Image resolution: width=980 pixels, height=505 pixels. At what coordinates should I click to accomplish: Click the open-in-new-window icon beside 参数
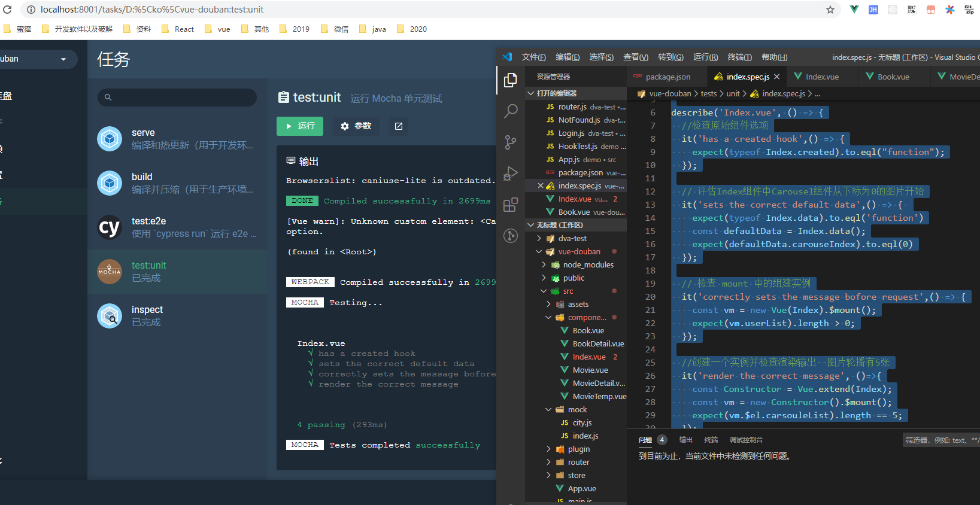[x=399, y=126]
